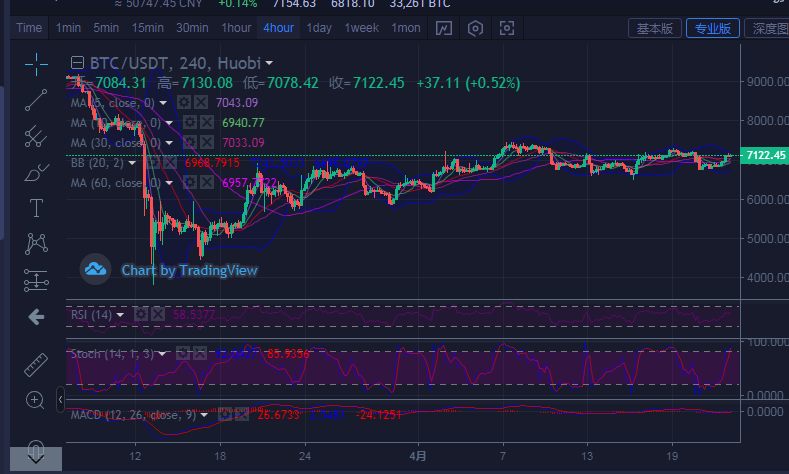Click the RSI value 58.5377 text
The width and height of the screenshot is (789, 474).
(x=194, y=315)
